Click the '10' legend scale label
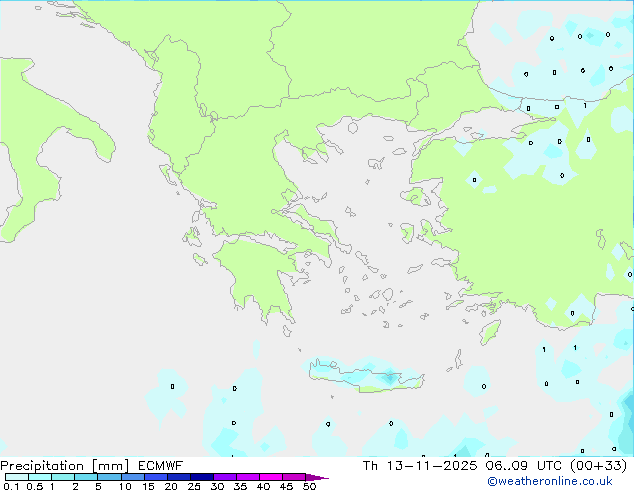634x490 pixels. tap(125, 486)
